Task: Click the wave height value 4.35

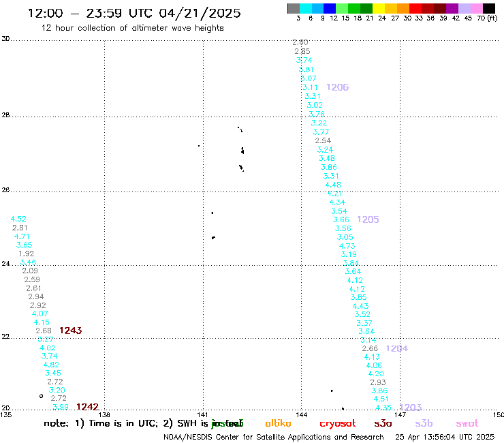Action: (383, 408)
